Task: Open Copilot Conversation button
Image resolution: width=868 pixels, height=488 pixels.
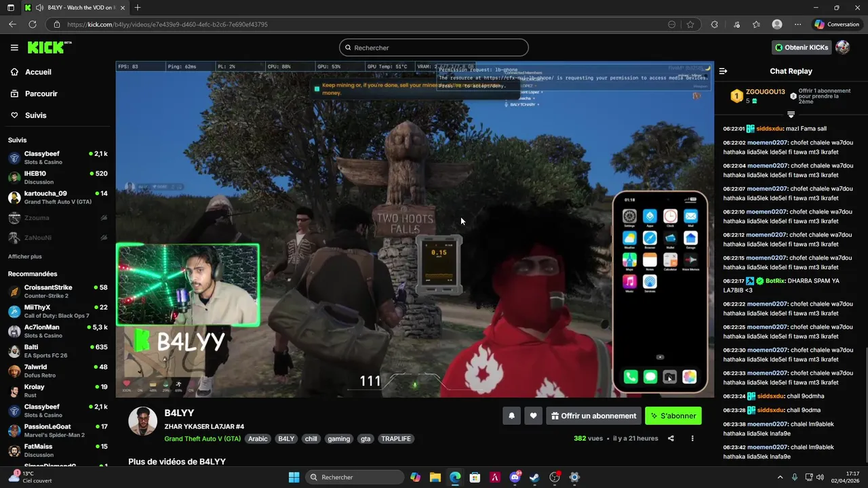Action: pos(837,24)
